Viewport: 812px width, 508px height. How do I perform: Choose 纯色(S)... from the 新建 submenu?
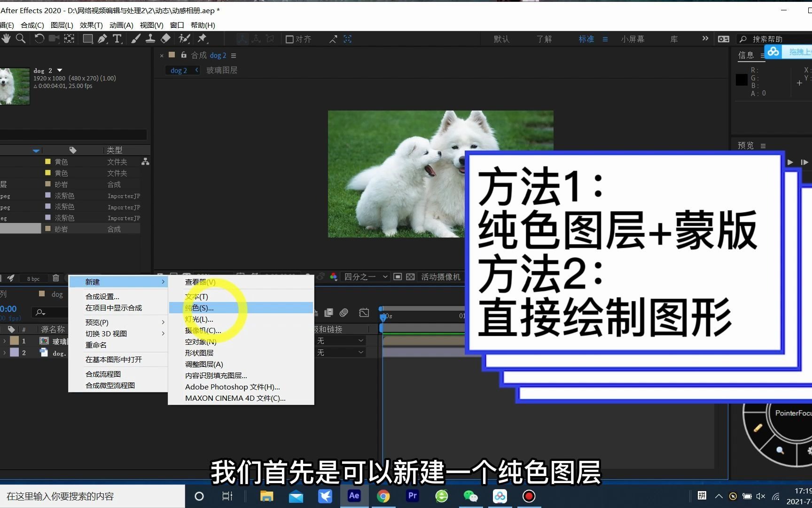(x=241, y=308)
